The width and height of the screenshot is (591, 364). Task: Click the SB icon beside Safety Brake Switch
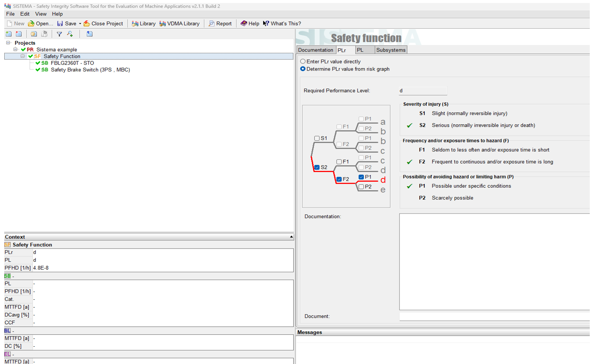(x=45, y=70)
